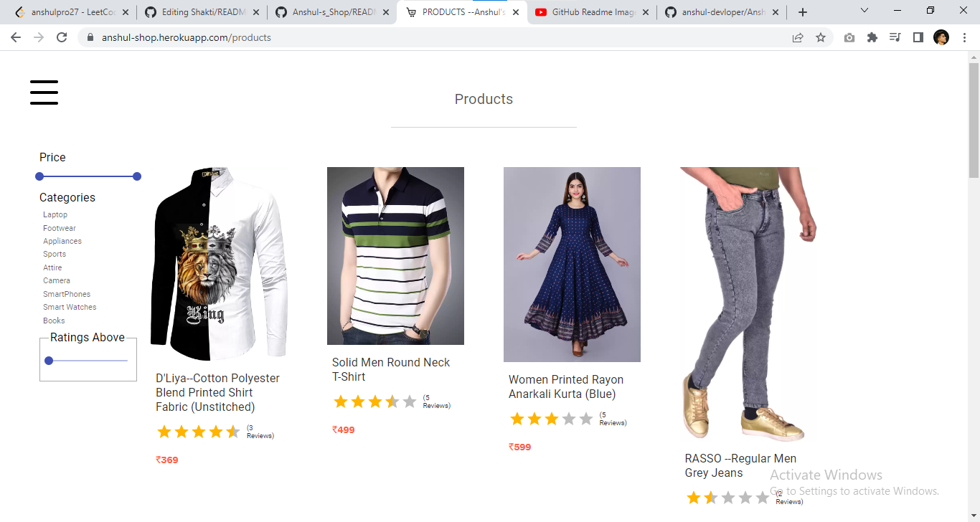980x522 pixels.
Task: Open the Chrome three-dot menu
Action: click(964, 37)
